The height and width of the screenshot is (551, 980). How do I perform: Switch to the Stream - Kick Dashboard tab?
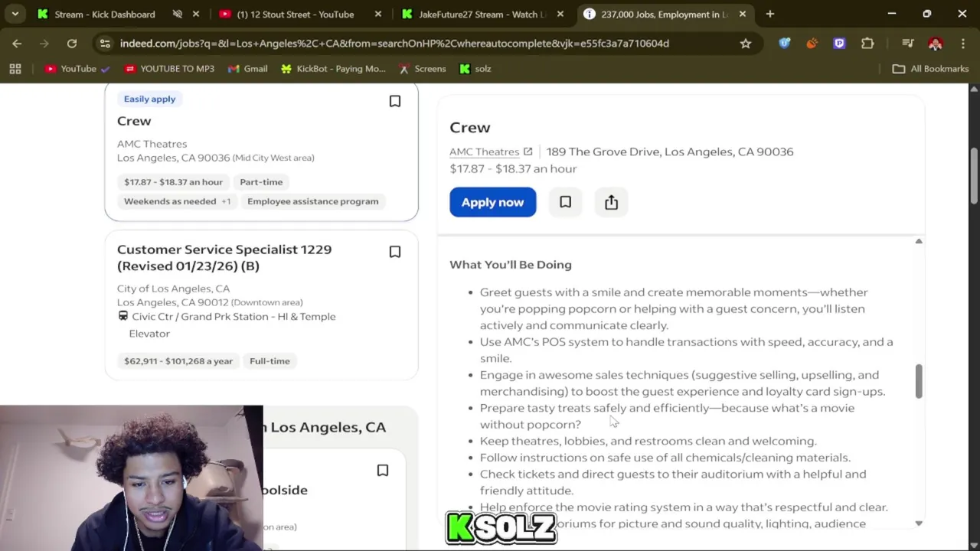[104, 14]
